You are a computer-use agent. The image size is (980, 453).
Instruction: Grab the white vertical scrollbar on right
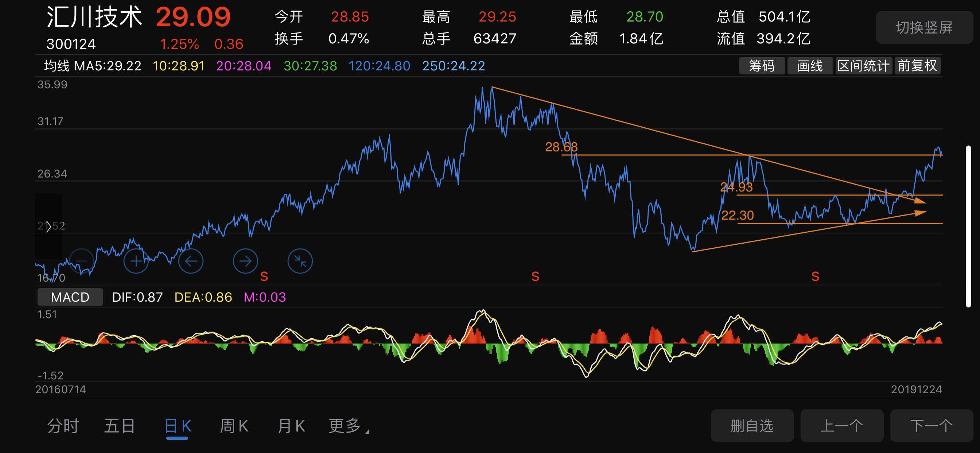coord(969,226)
